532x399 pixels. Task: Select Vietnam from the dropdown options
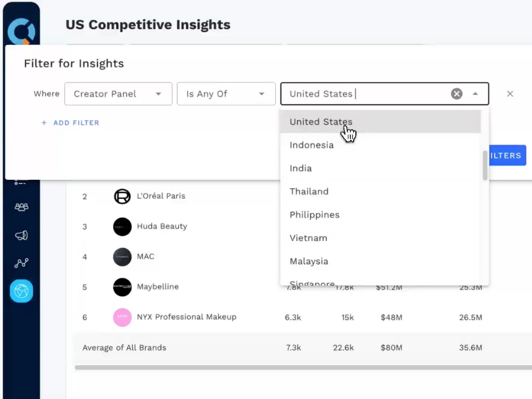coord(308,238)
